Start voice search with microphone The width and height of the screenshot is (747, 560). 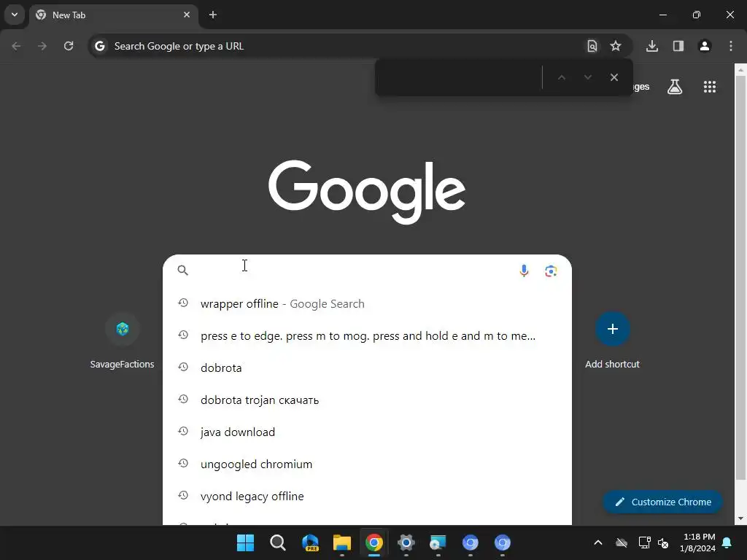click(524, 271)
